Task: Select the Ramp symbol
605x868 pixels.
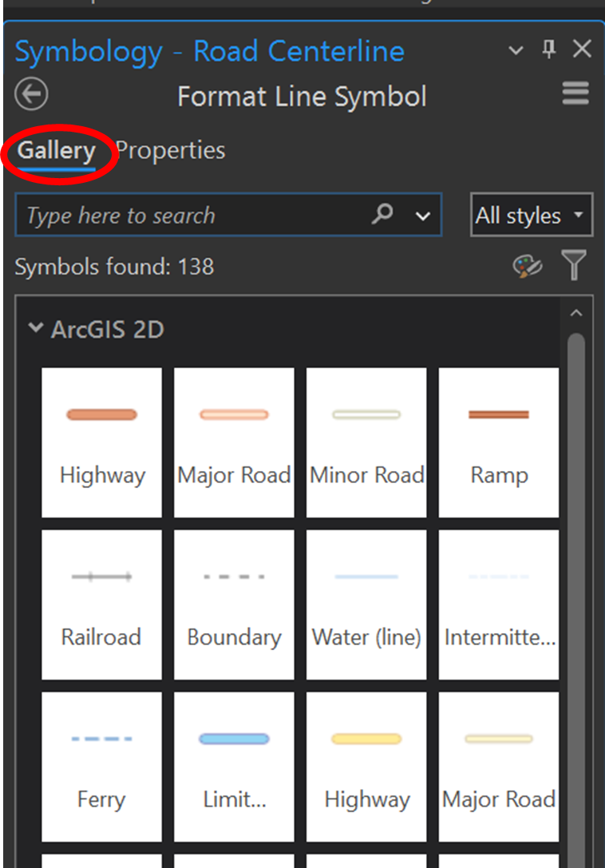Action: tap(498, 439)
